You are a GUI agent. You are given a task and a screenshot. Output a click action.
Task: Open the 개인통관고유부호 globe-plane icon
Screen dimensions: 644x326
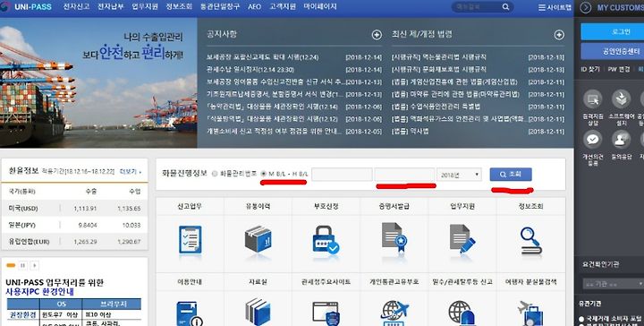click(x=394, y=313)
